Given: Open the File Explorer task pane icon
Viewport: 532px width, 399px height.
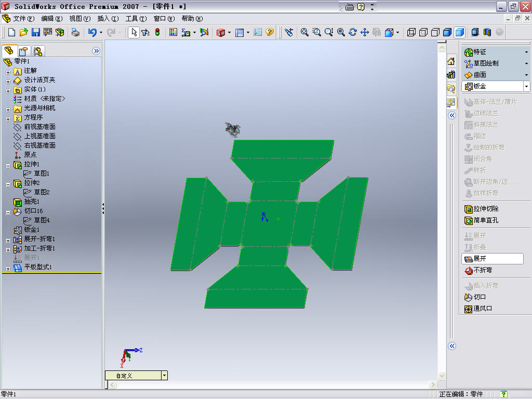Looking at the screenshot, I should (451, 88).
